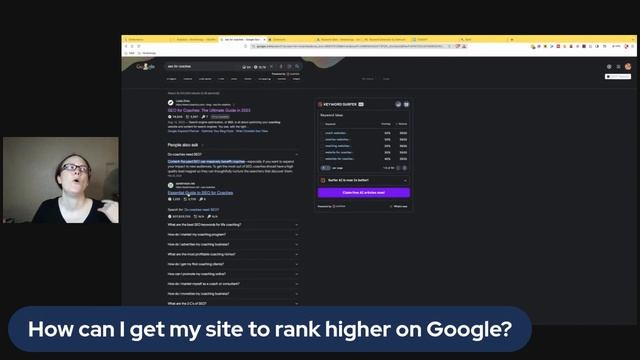Go to next page of keyword ideas

(405, 168)
